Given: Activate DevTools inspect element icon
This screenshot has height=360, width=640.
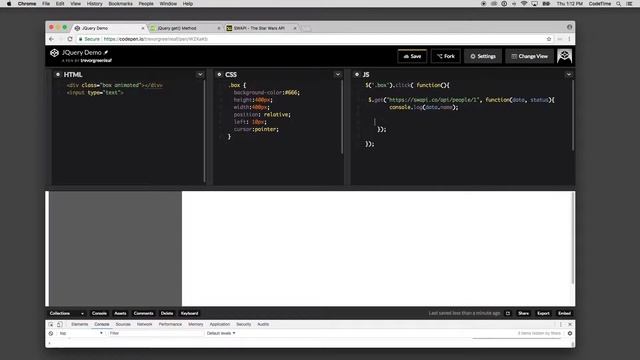Looking at the screenshot, I should pos(51,324).
